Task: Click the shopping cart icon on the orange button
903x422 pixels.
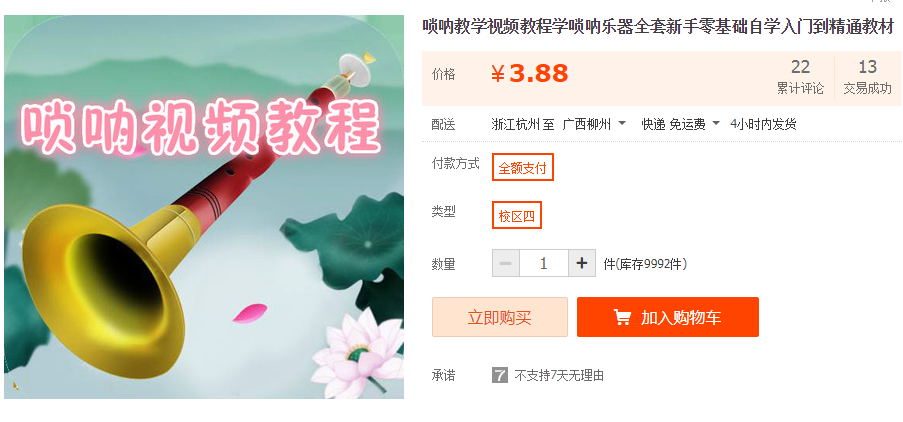Action: [622, 317]
